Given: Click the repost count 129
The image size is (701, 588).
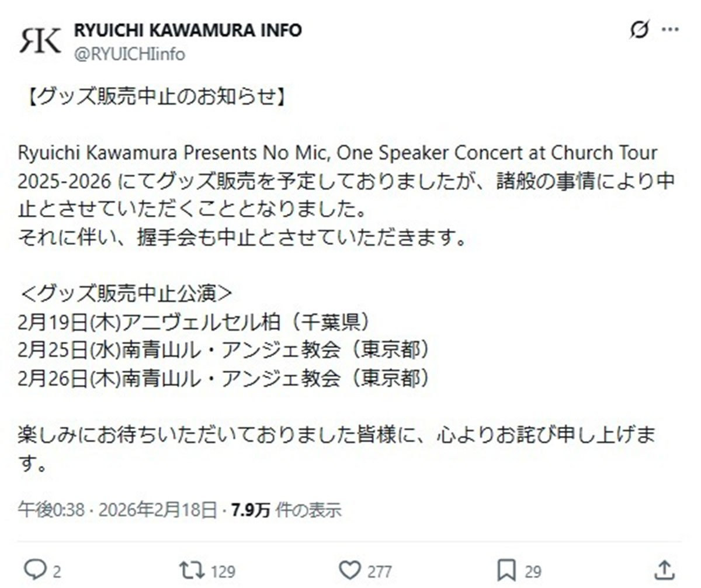Looking at the screenshot, I should coord(222,571).
